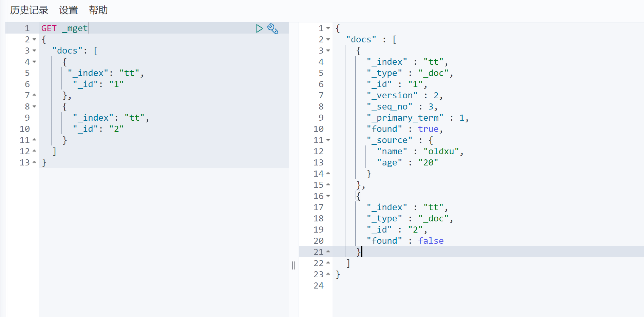The height and width of the screenshot is (317, 644).
Task: Run the GET _mget request
Action: (259, 28)
